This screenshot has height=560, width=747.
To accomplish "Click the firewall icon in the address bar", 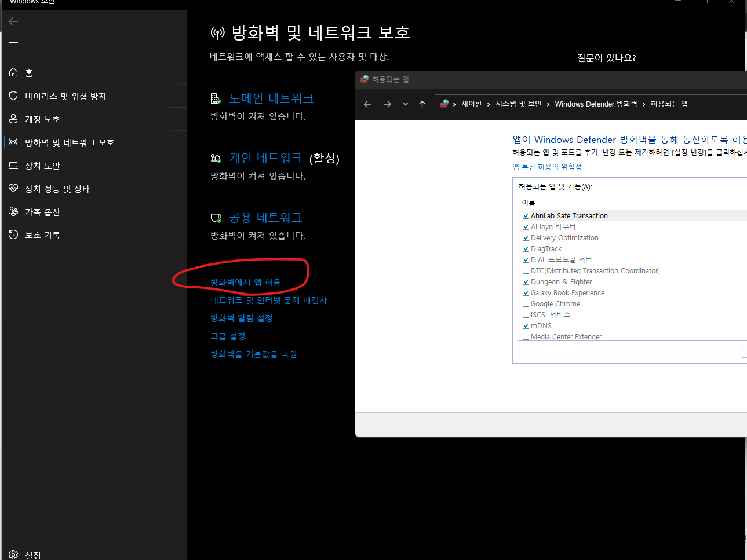I will (x=444, y=104).
